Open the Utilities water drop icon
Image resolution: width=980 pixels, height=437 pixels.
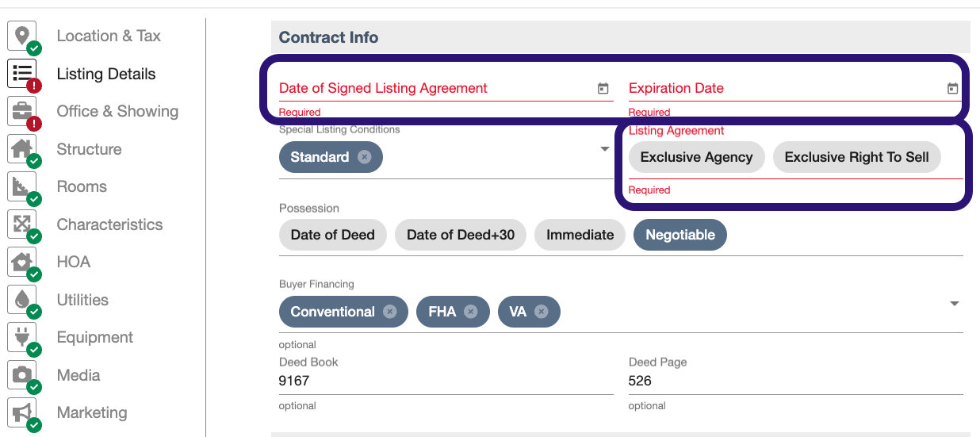pos(22,299)
